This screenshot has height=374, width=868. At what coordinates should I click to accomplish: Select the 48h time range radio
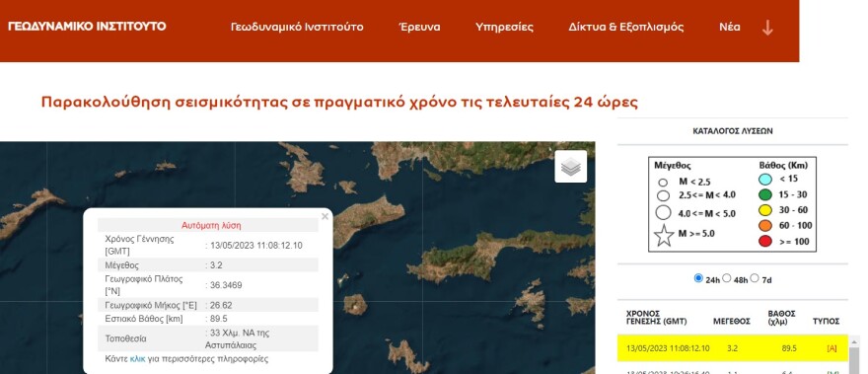pos(726,278)
